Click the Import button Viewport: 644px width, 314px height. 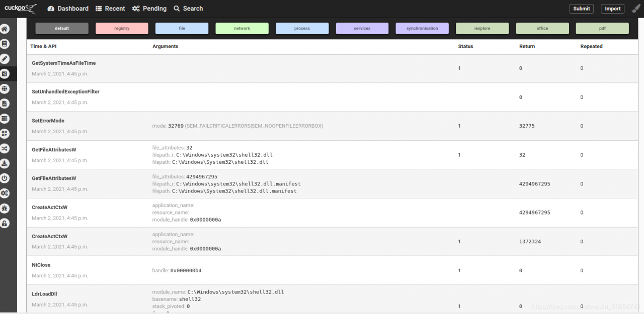pos(612,9)
